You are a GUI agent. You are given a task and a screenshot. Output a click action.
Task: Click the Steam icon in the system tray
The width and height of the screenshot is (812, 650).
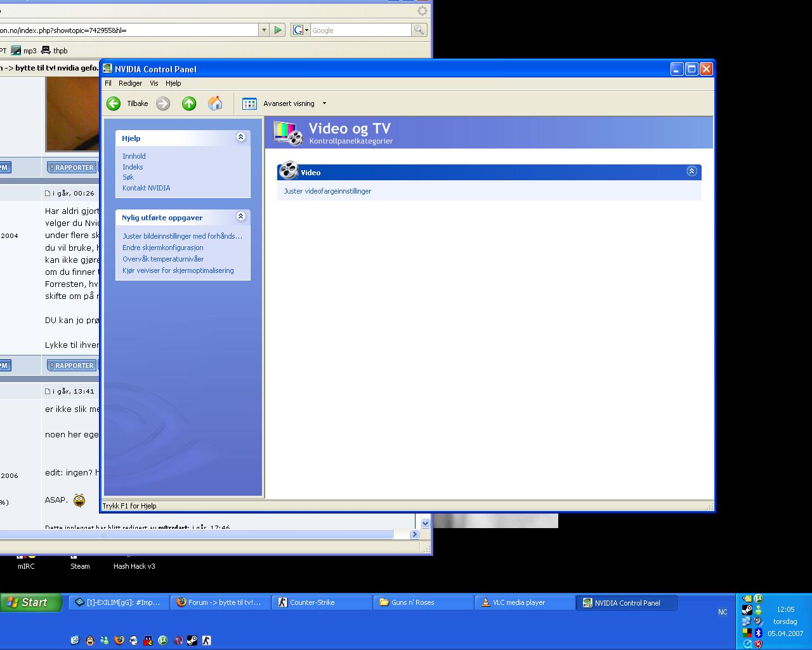coord(747,610)
